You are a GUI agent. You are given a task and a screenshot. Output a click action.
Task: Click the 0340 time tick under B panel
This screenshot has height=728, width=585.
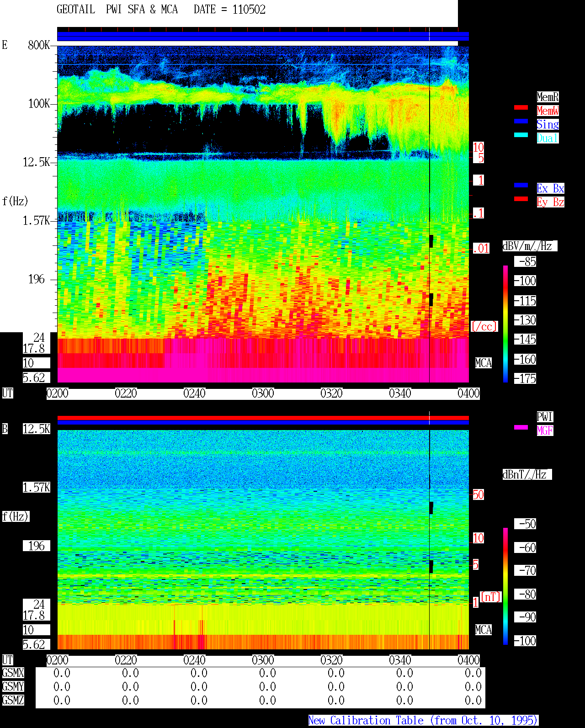pyautogui.click(x=400, y=660)
